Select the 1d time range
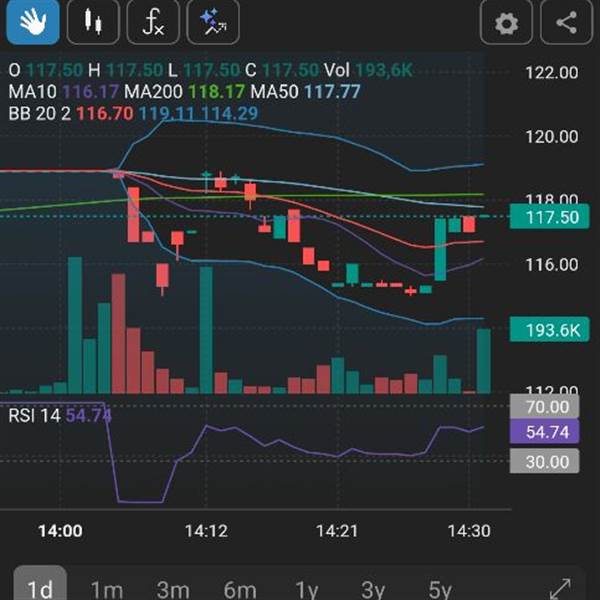Screen dimensions: 600x600 point(40,585)
